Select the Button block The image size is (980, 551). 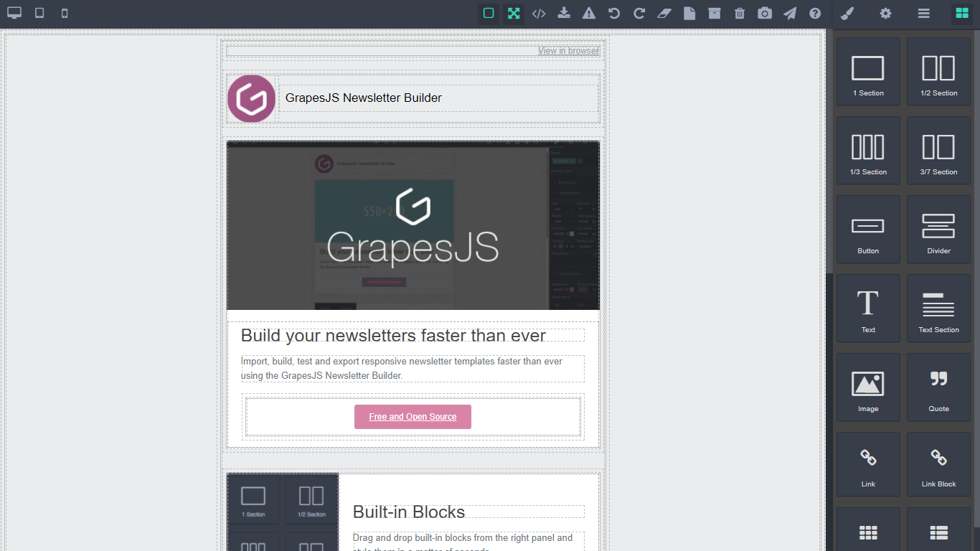(x=868, y=230)
